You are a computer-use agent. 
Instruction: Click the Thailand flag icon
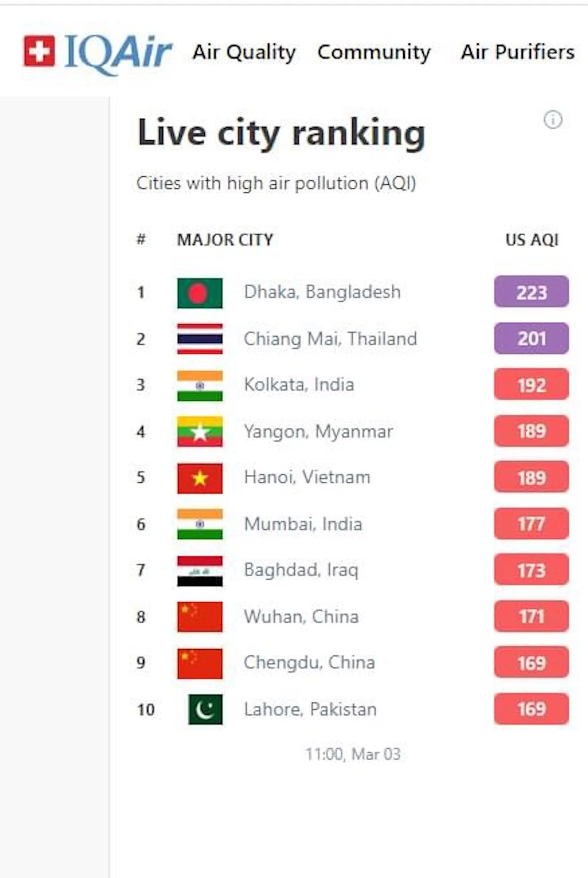200,339
